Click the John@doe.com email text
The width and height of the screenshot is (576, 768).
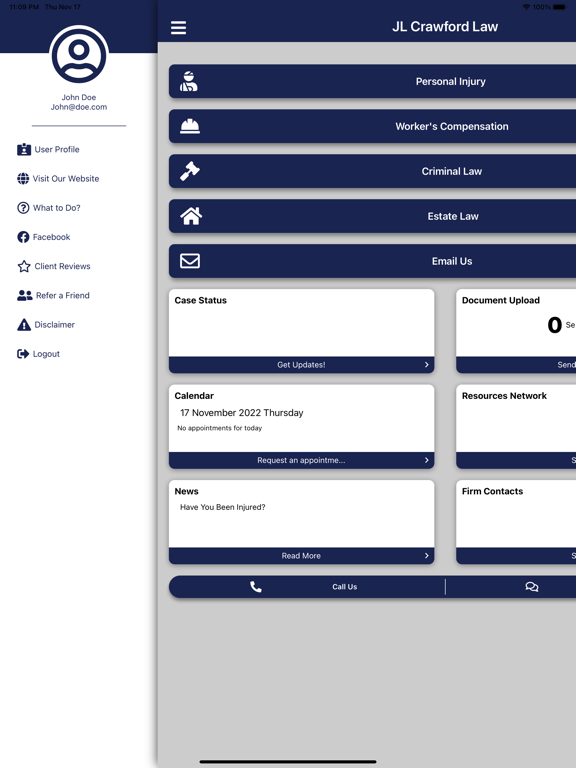click(79, 107)
